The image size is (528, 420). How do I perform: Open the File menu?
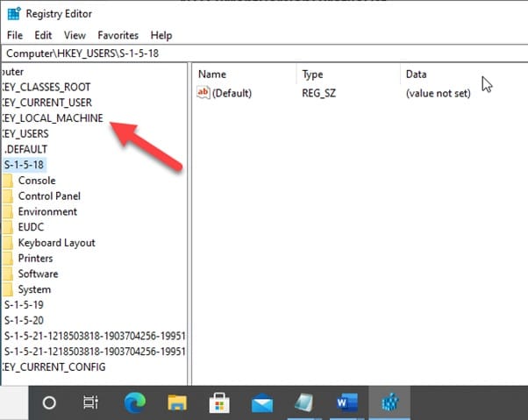[15, 35]
